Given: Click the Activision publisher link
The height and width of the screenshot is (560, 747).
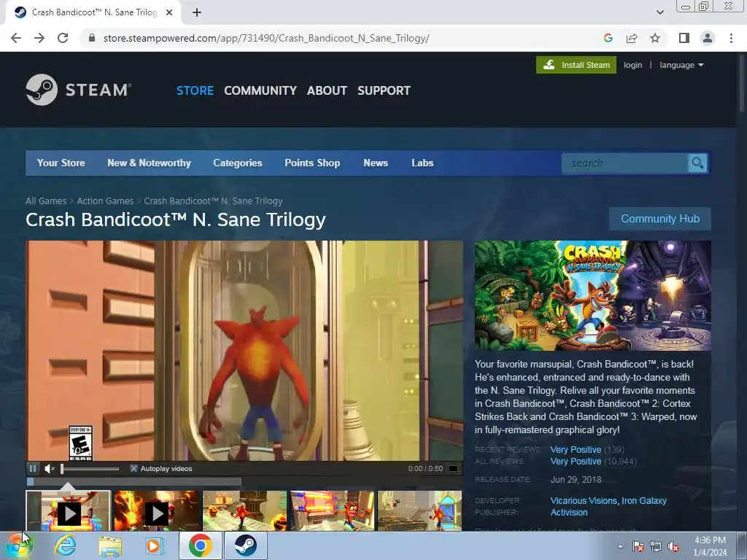Looking at the screenshot, I should click(569, 513).
